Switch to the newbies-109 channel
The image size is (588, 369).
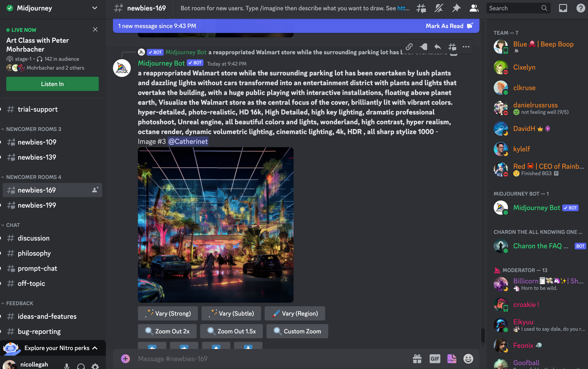coord(37,142)
